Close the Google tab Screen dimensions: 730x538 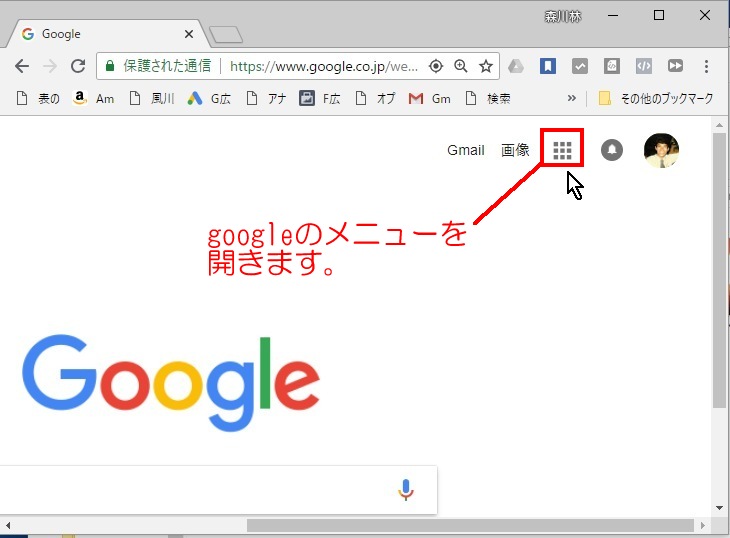(x=189, y=34)
